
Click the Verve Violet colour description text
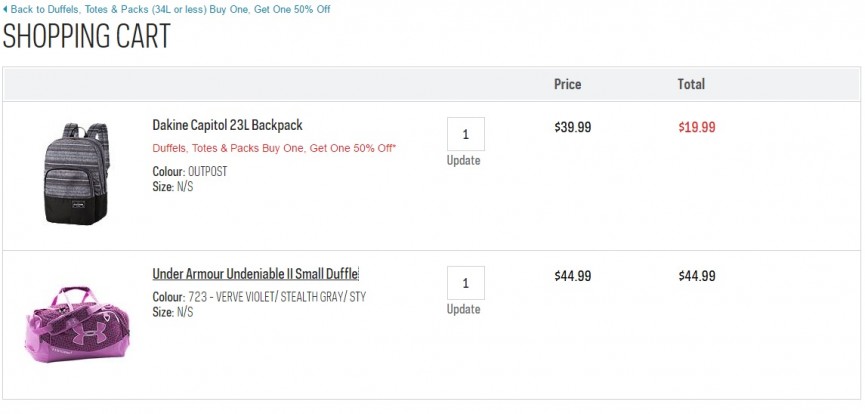click(x=277, y=297)
